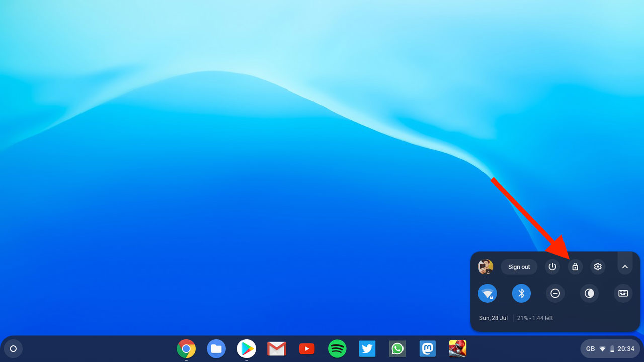The height and width of the screenshot is (362, 644).
Task: Launch the YouTube app
Action: [x=307, y=348]
